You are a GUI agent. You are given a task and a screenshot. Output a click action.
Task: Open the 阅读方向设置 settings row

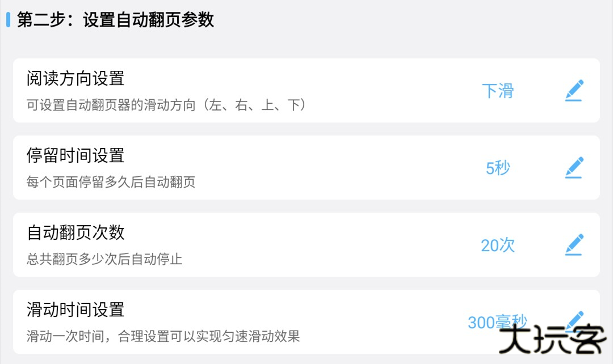click(306, 90)
